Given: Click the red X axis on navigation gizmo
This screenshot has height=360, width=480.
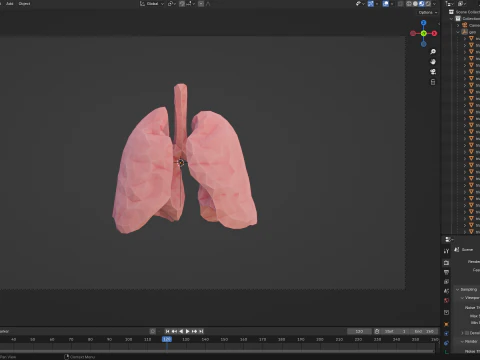Looking at the screenshot, I should [434, 33].
